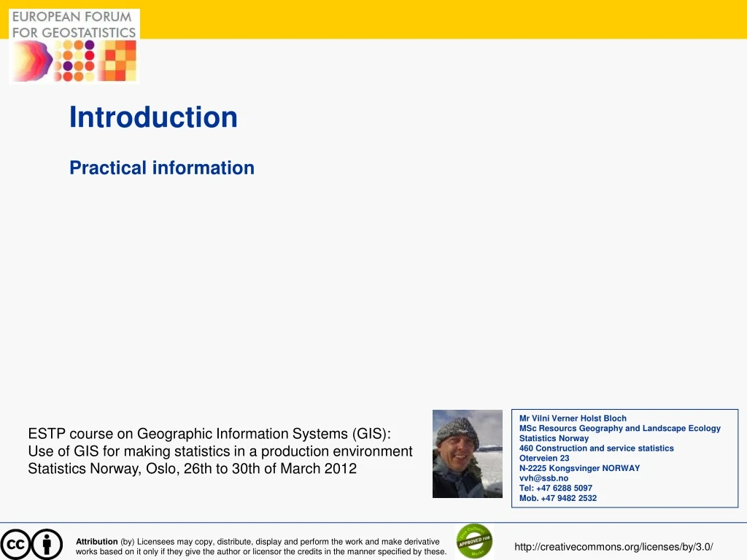Click the Statistics Norway, Oslo date line
The image size is (747, 560).
192,469
